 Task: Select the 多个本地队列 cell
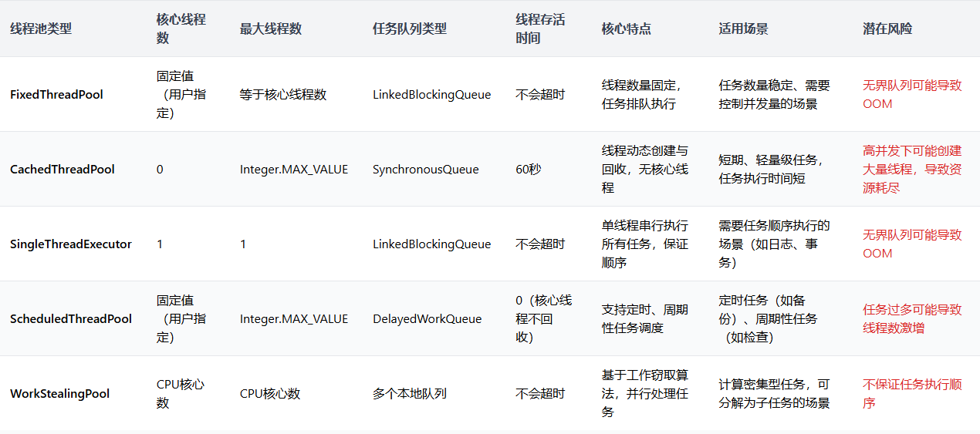(409, 393)
